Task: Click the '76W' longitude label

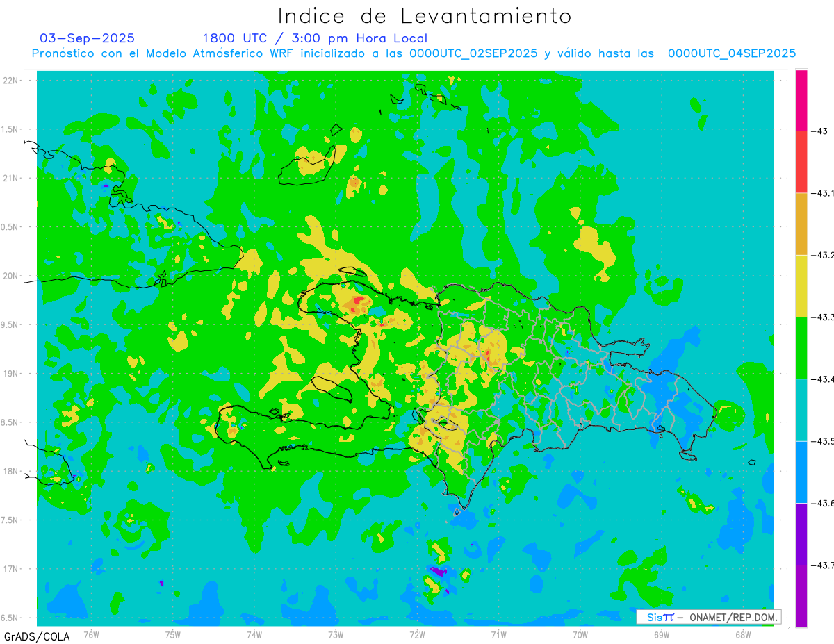Action: pyautogui.click(x=91, y=634)
